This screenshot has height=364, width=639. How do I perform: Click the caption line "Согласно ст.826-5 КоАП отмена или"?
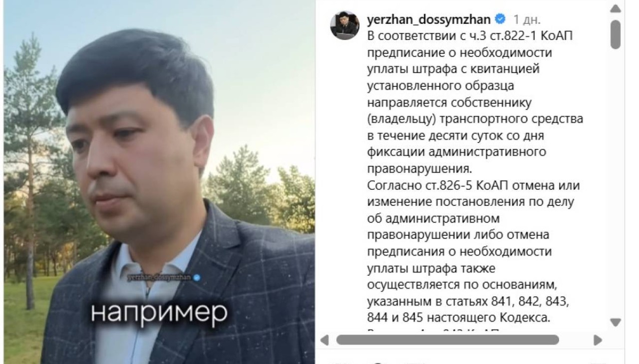click(473, 185)
